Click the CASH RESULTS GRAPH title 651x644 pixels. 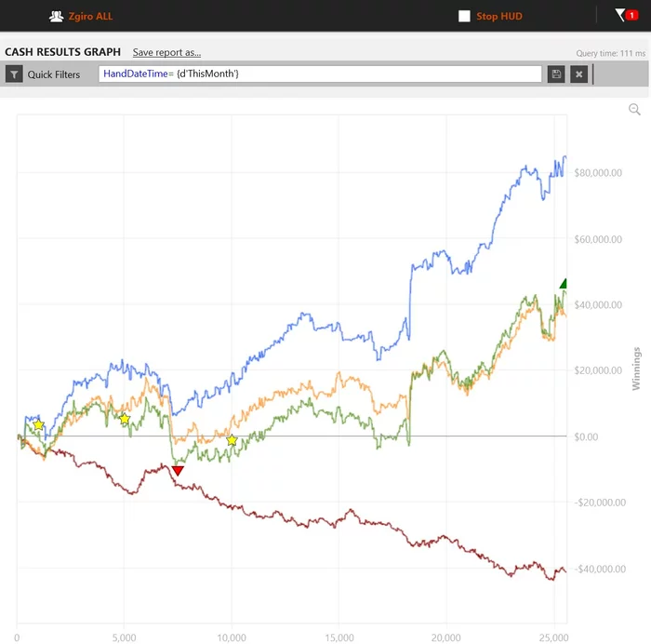(x=62, y=52)
